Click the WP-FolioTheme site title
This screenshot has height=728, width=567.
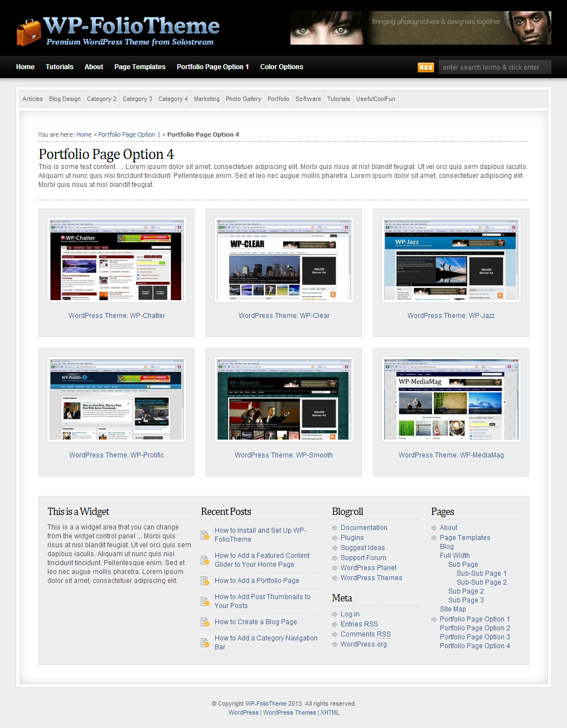click(x=132, y=26)
